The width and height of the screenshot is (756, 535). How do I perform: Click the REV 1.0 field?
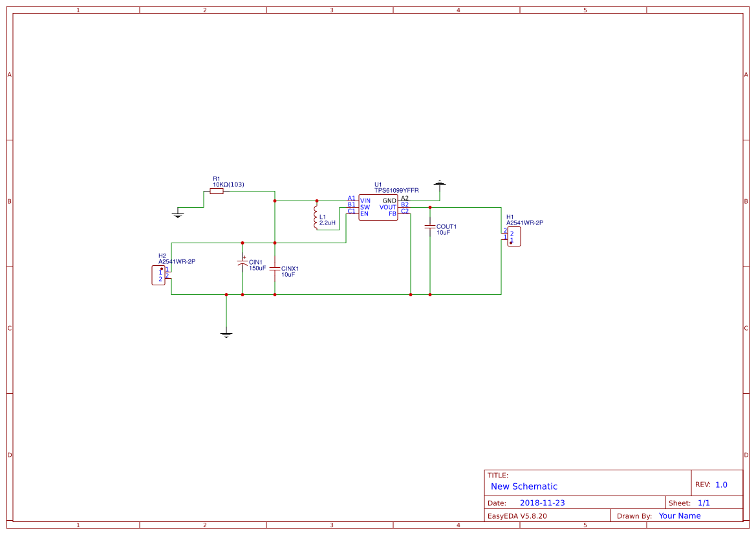click(x=713, y=483)
